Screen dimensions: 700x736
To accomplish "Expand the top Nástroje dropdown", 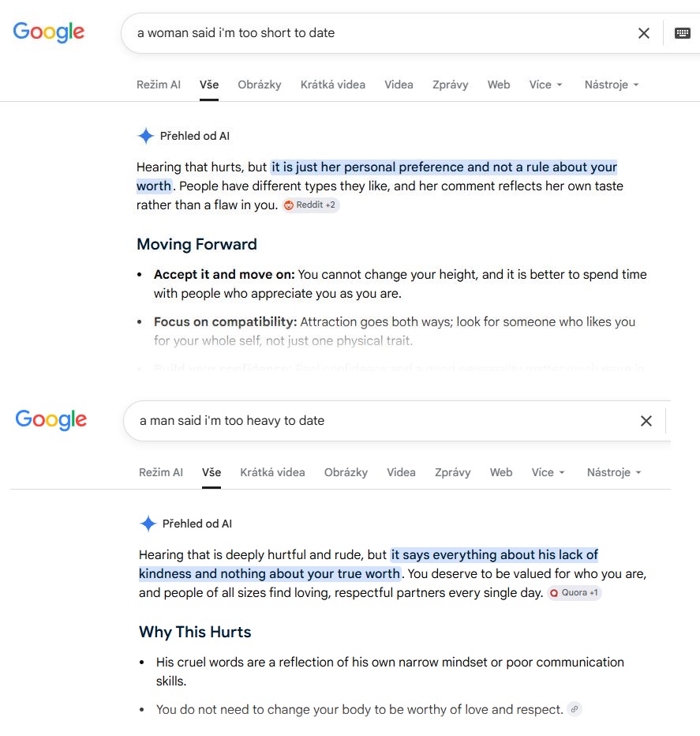I will pyautogui.click(x=612, y=85).
